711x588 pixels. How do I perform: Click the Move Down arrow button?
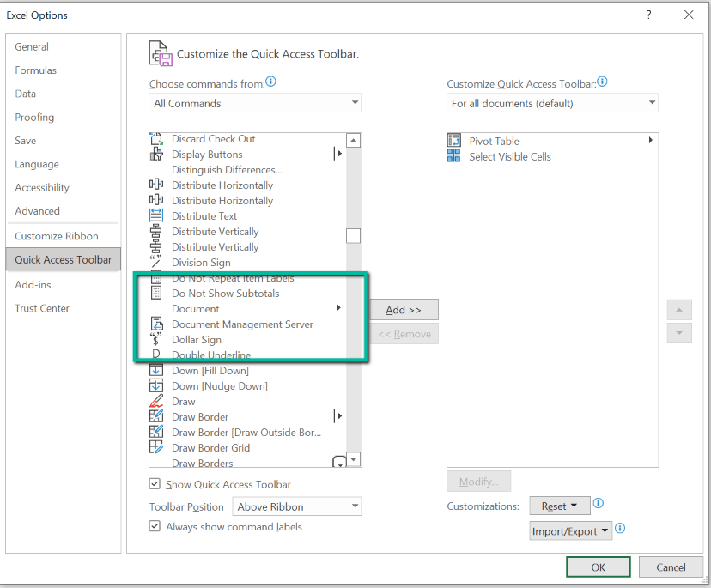679,333
